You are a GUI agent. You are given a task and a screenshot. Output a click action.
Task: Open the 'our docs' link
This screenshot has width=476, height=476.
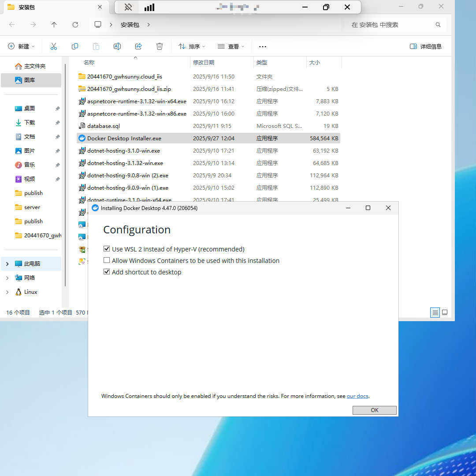point(357,396)
